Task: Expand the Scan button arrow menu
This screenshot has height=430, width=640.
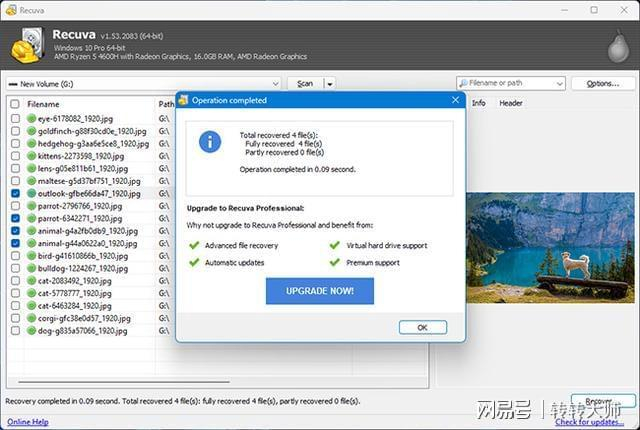Action: coord(330,84)
